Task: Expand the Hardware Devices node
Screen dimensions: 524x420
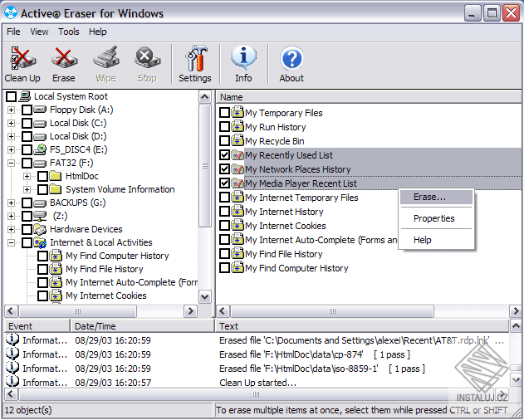Action: (x=11, y=229)
